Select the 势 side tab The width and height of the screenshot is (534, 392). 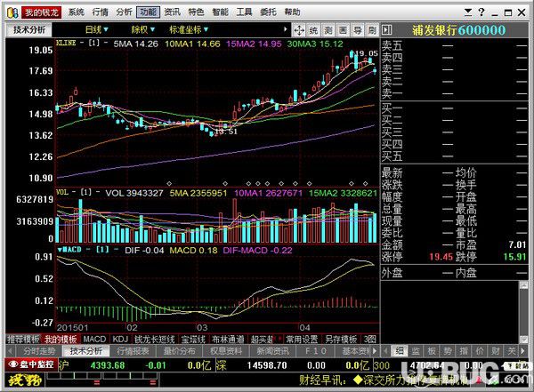coord(448,351)
